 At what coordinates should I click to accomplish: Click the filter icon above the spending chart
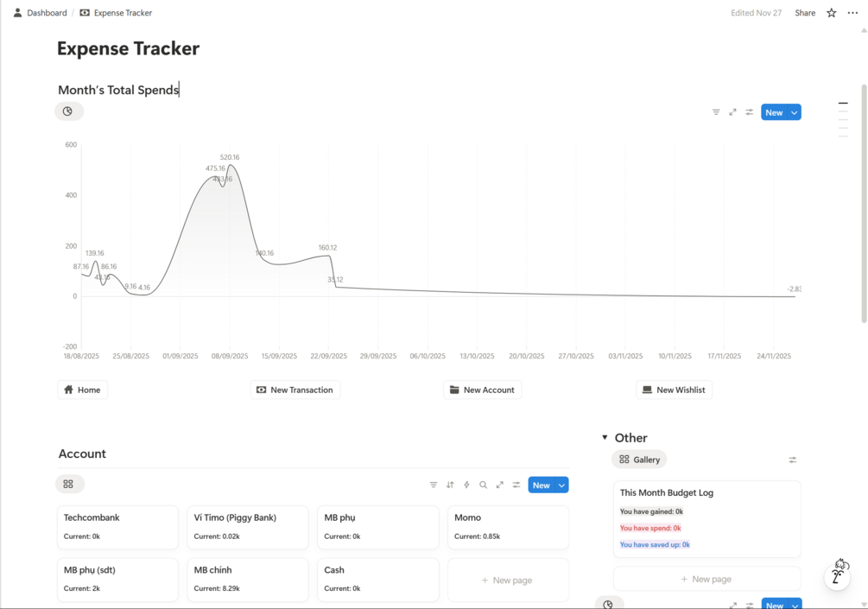tap(716, 112)
